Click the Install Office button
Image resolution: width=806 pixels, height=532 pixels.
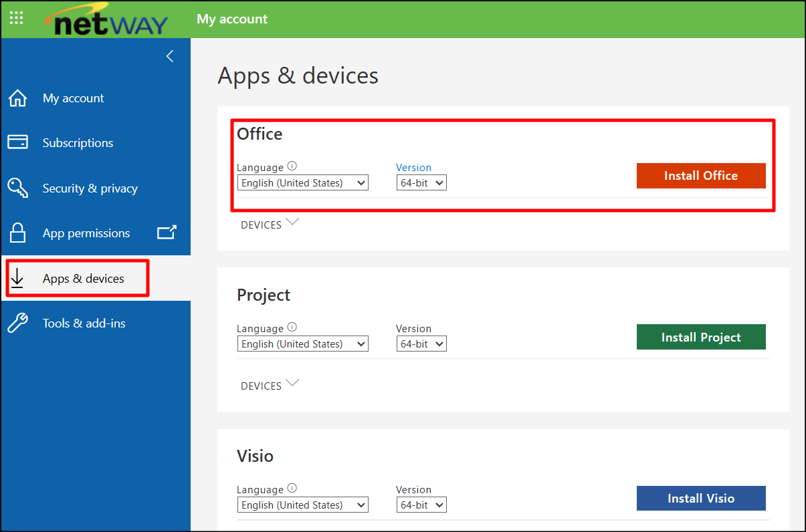(700, 176)
